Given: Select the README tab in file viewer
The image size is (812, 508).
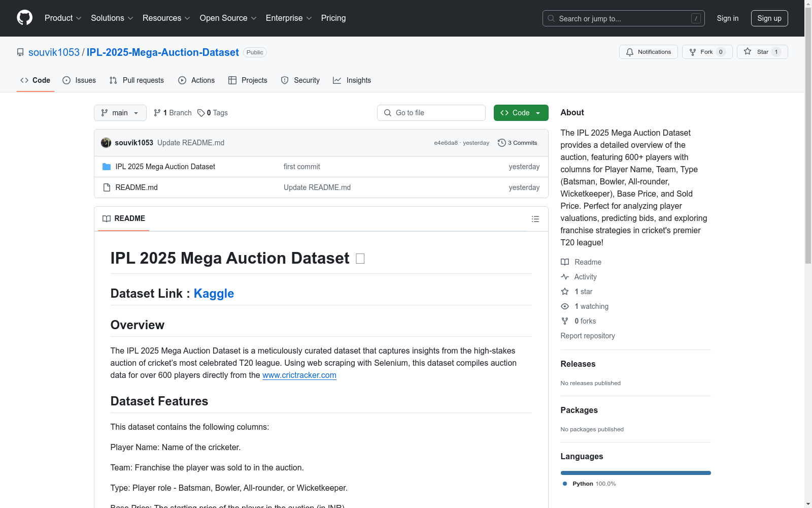Looking at the screenshot, I should coord(124,218).
